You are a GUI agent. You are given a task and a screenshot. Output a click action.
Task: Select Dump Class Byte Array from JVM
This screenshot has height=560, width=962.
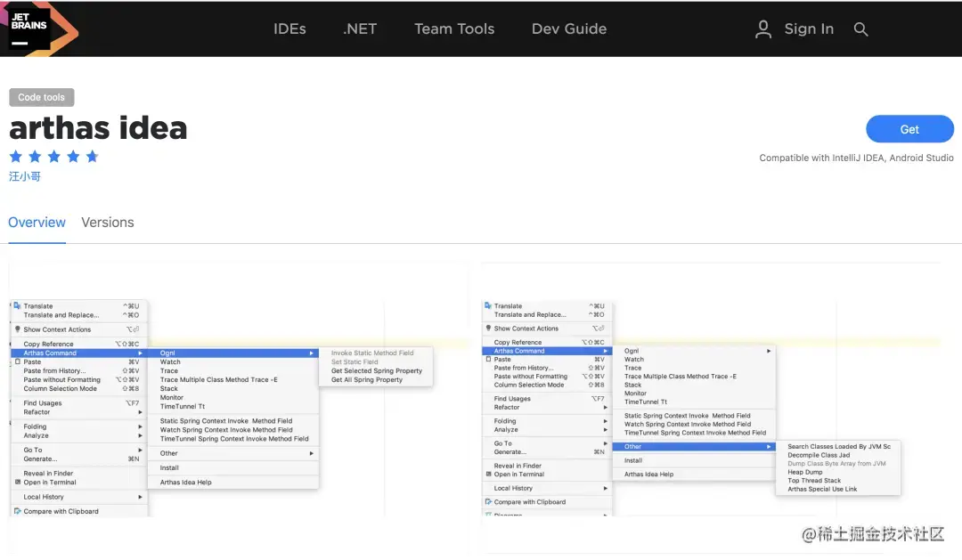838,464
